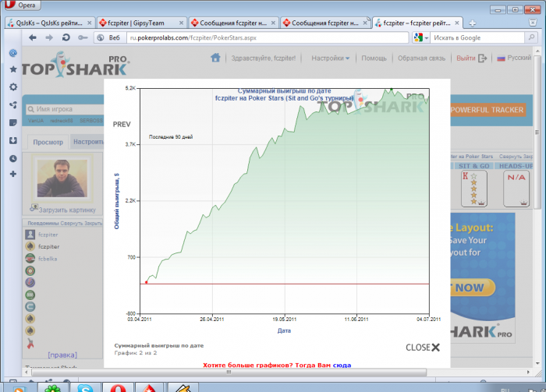Open PokerStars icon in taskbar
The image size is (546, 392).
coord(150,387)
